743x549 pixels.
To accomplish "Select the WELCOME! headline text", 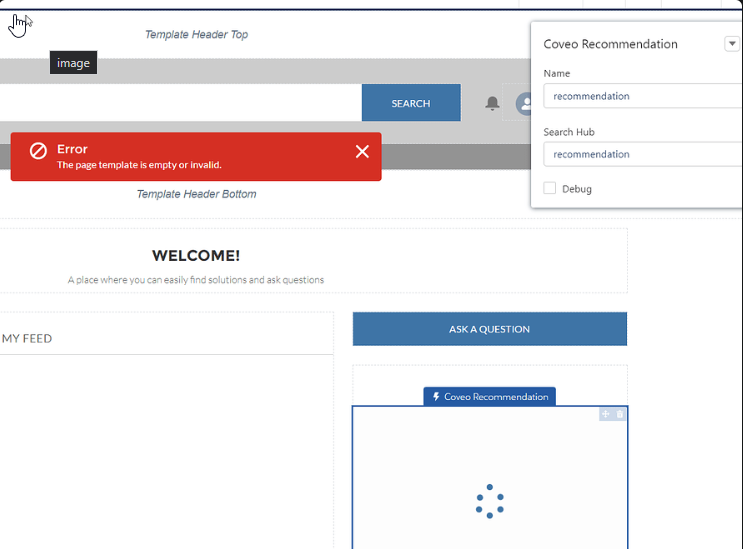I will [x=196, y=255].
